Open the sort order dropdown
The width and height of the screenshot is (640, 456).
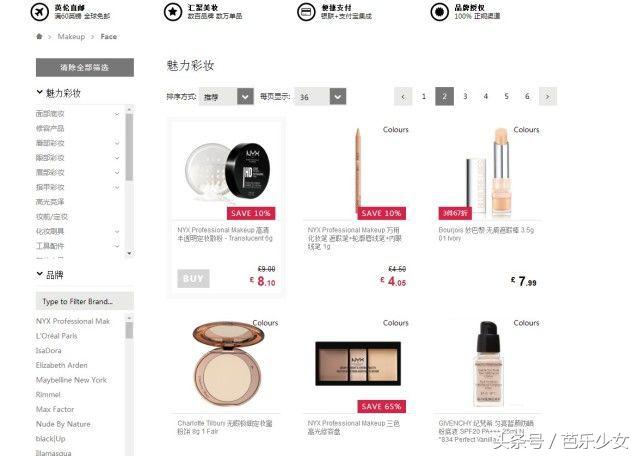click(x=226, y=97)
